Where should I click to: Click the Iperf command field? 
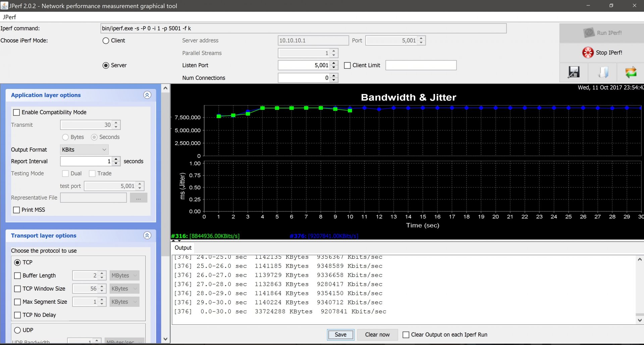tap(303, 29)
